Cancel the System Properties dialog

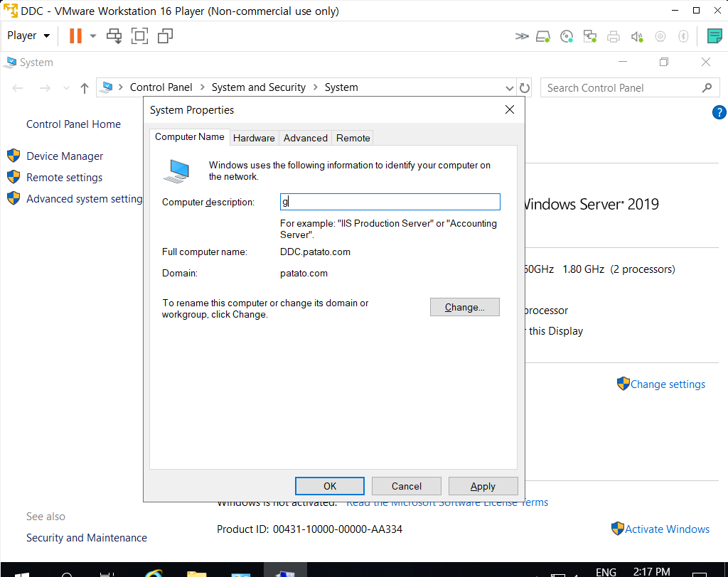pos(406,486)
